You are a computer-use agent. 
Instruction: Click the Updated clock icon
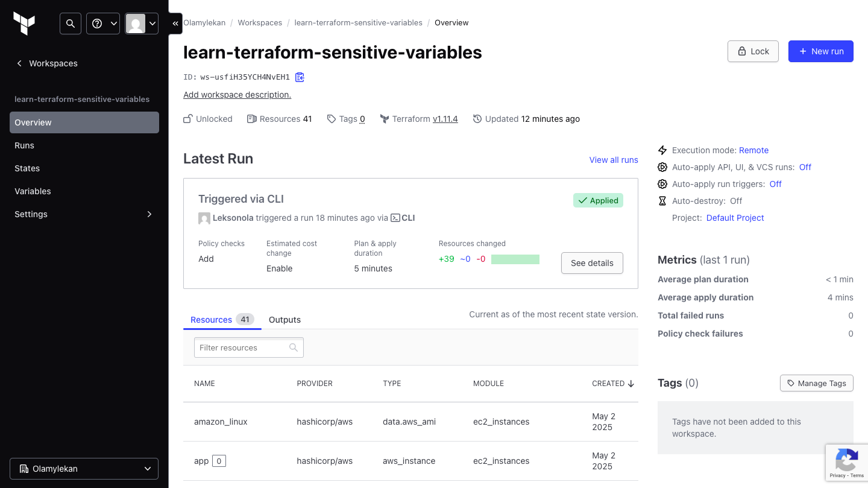[477, 119]
